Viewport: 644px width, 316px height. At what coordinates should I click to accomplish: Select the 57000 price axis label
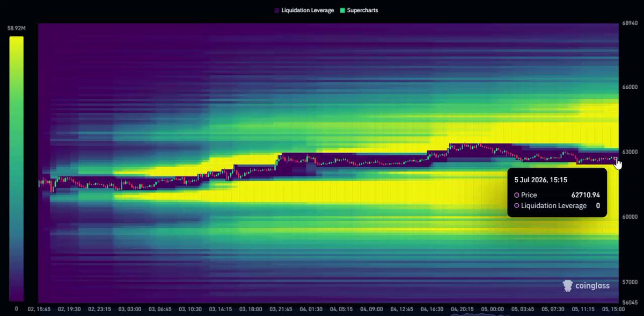coord(630,282)
